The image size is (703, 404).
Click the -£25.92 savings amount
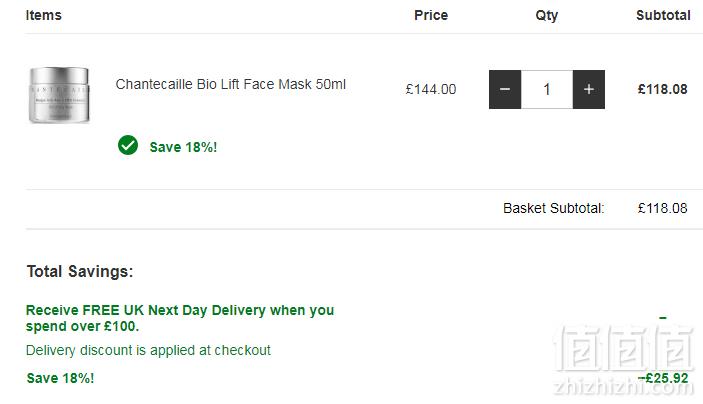point(663,378)
